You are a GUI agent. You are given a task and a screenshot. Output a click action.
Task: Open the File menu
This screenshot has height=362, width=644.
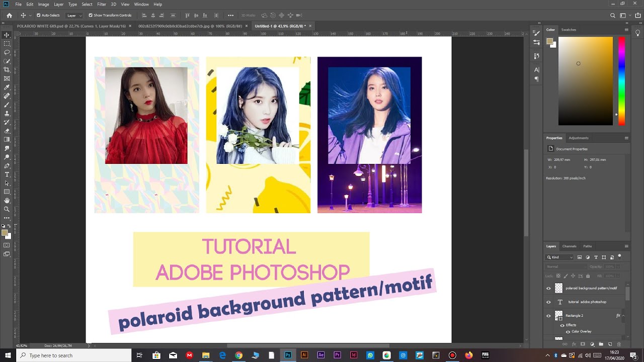(19, 4)
